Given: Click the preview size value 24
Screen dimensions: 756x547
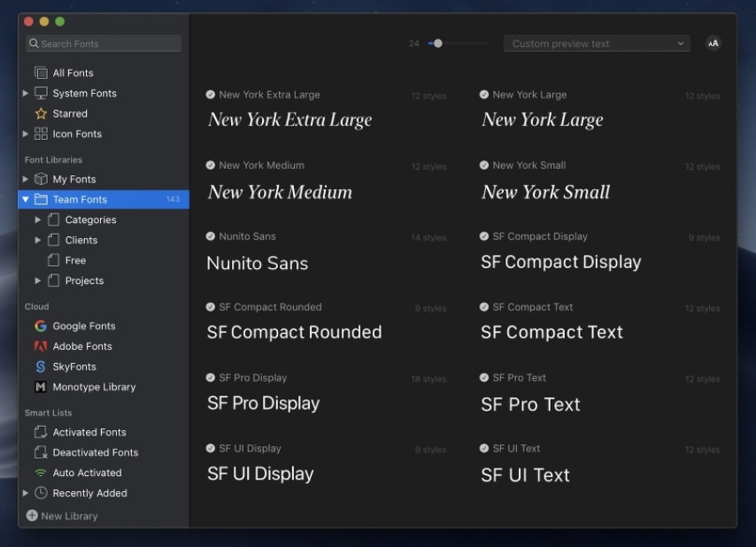Looking at the screenshot, I should [x=413, y=43].
